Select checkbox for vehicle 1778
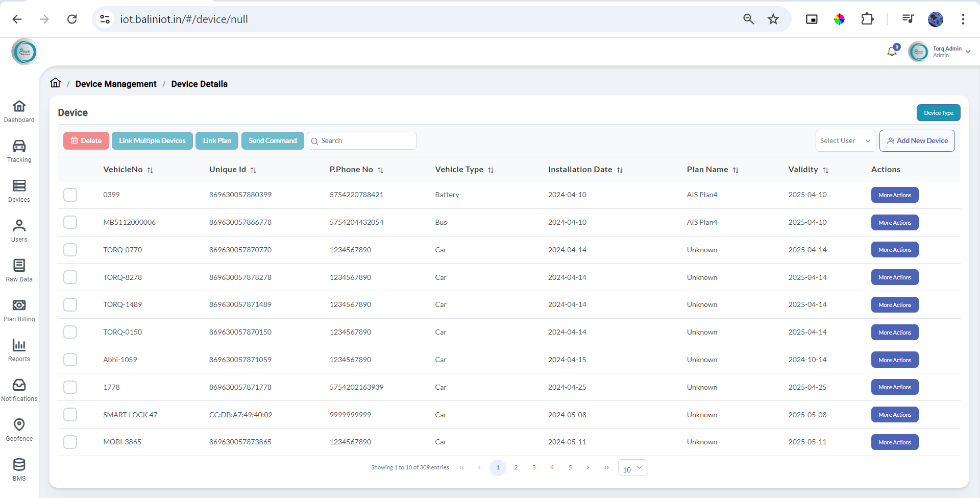980x498 pixels. tap(70, 387)
